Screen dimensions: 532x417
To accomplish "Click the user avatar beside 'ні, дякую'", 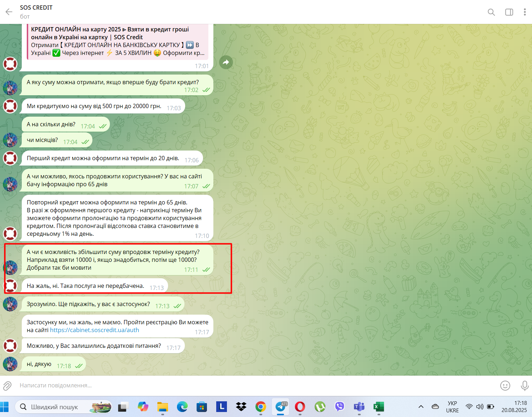I will [10, 364].
